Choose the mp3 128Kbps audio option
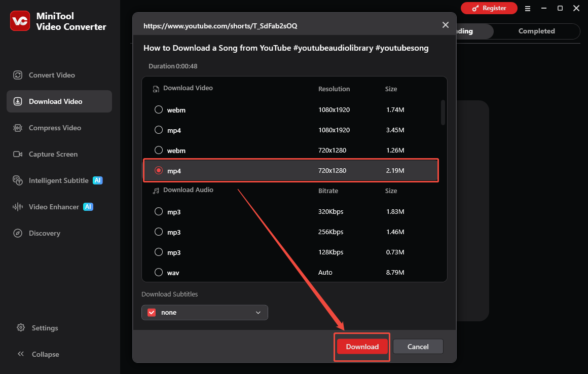Viewport: 588px width, 374px height. [x=159, y=252]
